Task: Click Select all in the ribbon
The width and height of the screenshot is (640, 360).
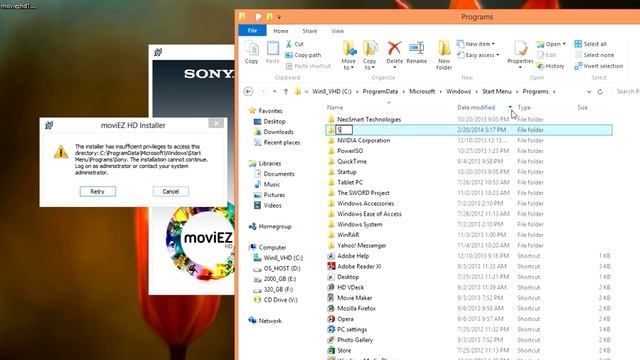Action: [590, 44]
